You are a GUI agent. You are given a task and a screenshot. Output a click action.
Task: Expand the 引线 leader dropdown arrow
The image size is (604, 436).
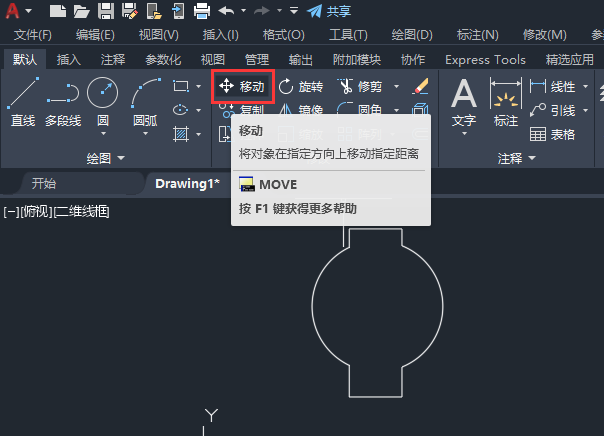pyautogui.click(x=586, y=111)
